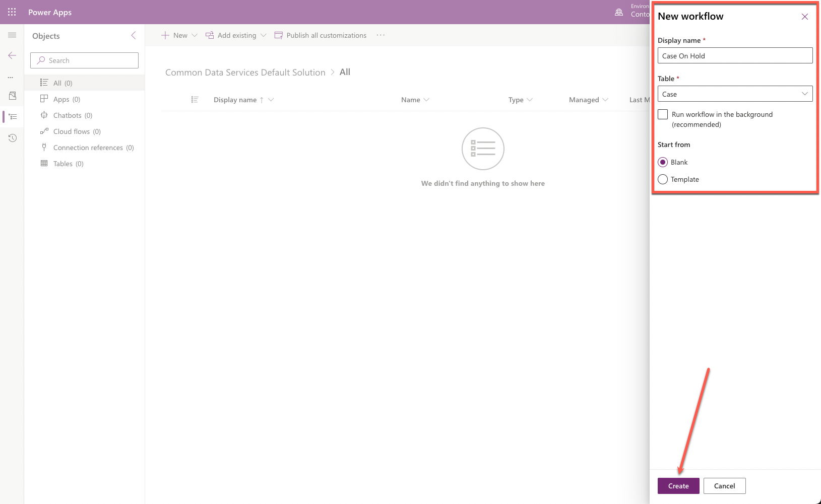Select the Blank start option

tap(662, 162)
